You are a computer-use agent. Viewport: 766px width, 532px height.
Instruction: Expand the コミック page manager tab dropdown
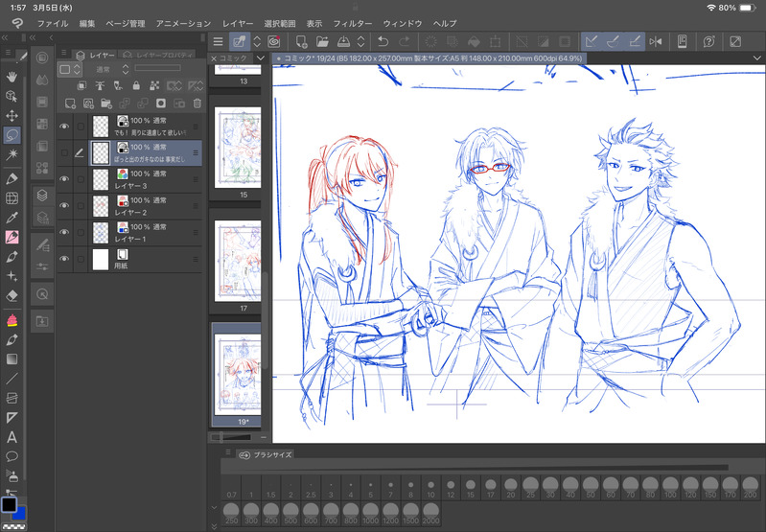point(261,58)
